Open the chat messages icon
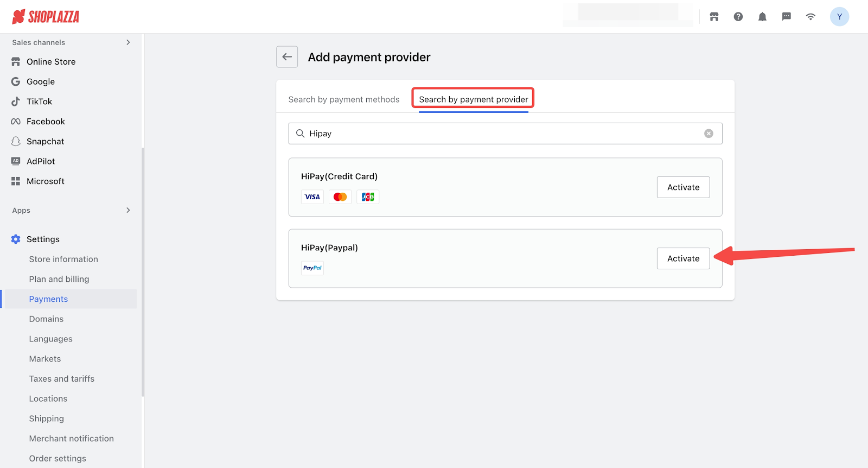Screen dimensions: 868x468 coord(787,17)
